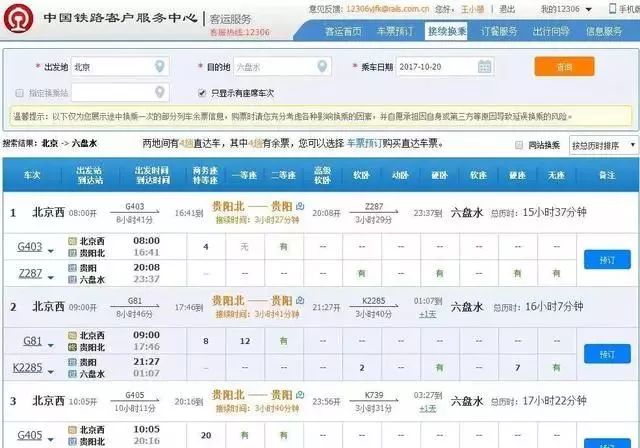Uncheck 只显示有座席车次 checkbox
The width and height of the screenshot is (640, 448).
coord(202,93)
